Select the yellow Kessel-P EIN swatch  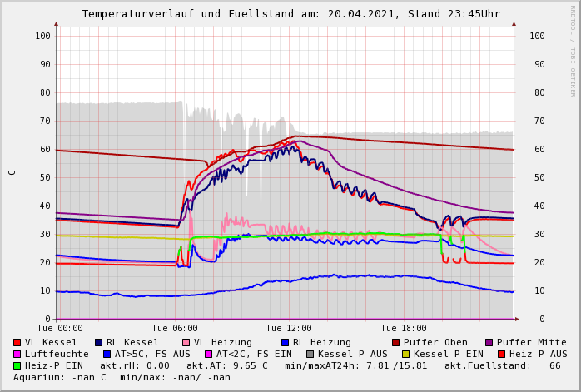point(405,355)
